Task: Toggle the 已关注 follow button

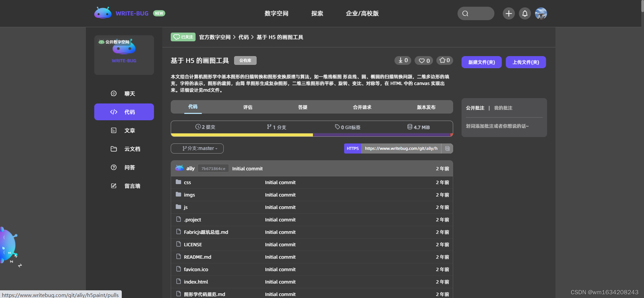Action: tap(183, 37)
